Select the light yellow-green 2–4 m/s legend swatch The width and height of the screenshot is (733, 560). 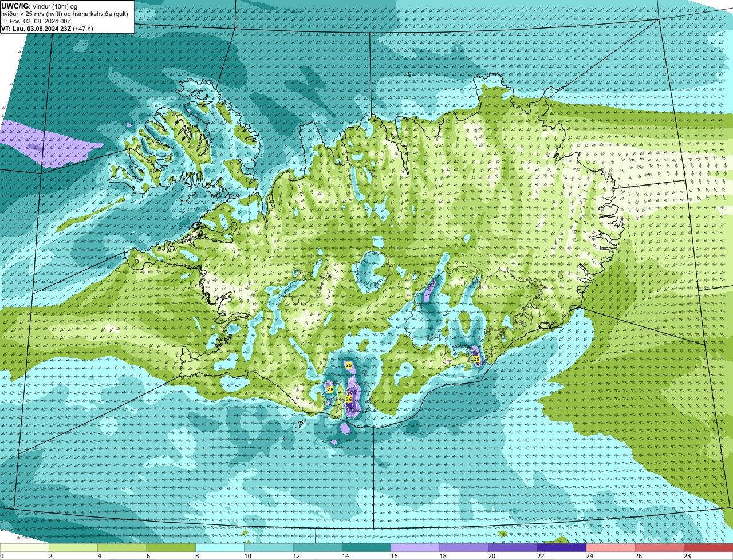pos(73,548)
